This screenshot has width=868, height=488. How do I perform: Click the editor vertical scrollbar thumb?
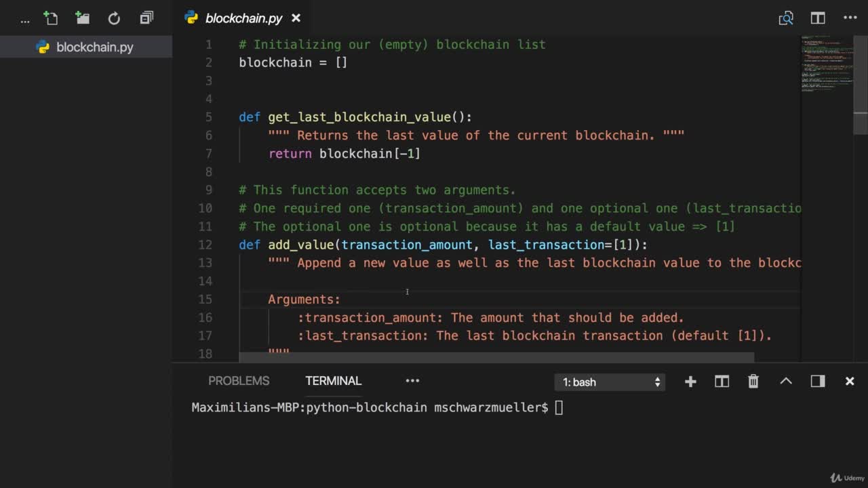(x=861, y=85)
